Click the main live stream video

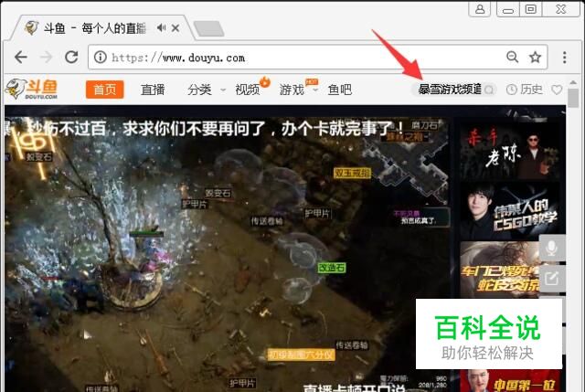point(228,254)
